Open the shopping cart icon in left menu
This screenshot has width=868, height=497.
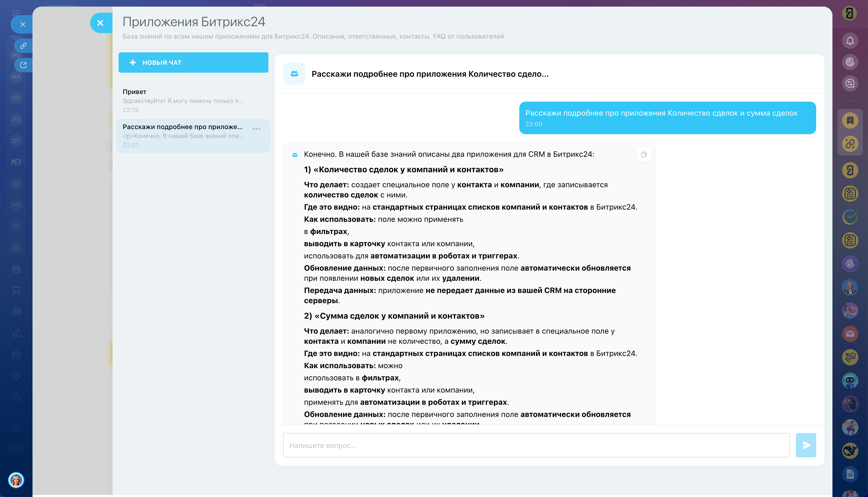coord(16,290)
